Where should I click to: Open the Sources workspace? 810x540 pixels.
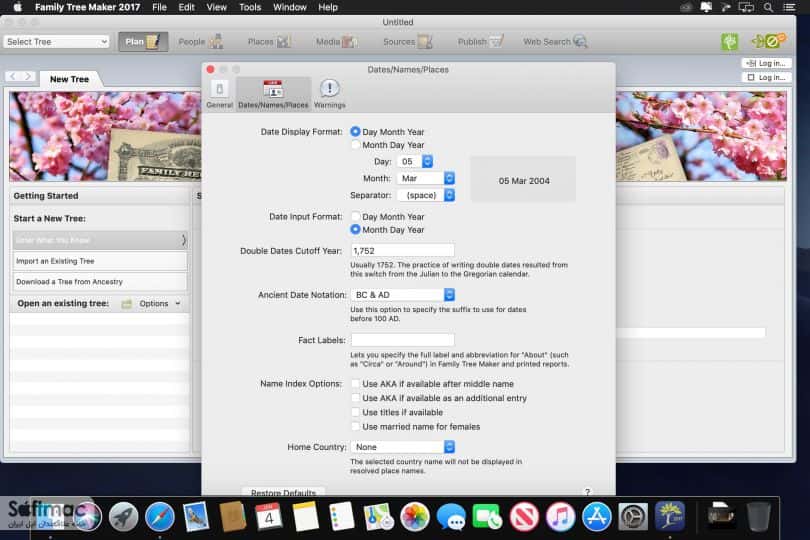point(408,42)
